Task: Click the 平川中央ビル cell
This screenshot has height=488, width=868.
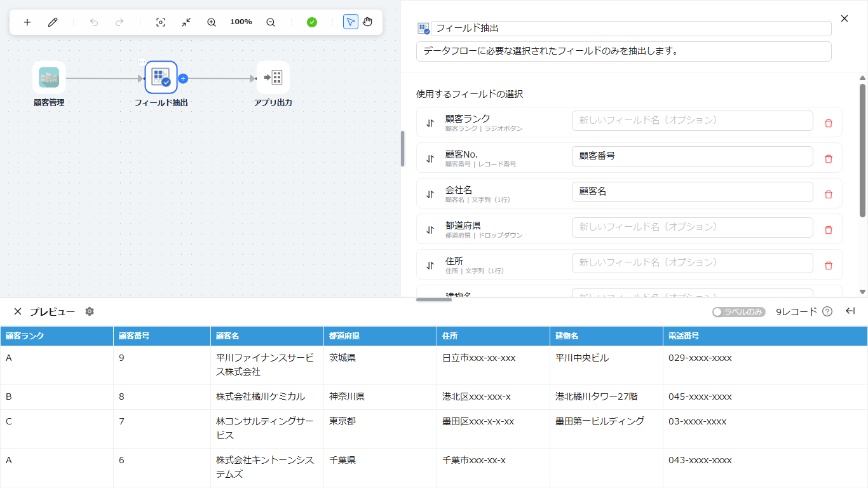Action: coord(607,365)
